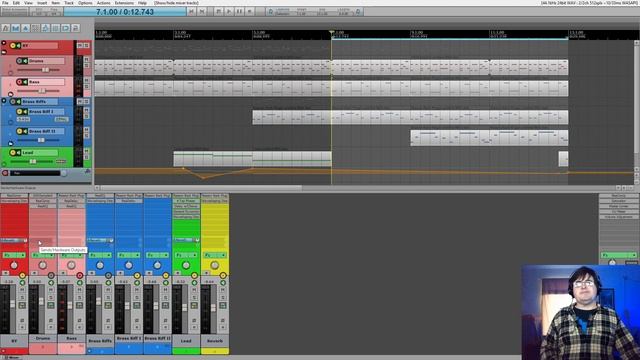The width and height of the screenshot is (640, 360).
Task: Arm Brass Riff I track for recording in track panel
Action: [x=19, y=111]
